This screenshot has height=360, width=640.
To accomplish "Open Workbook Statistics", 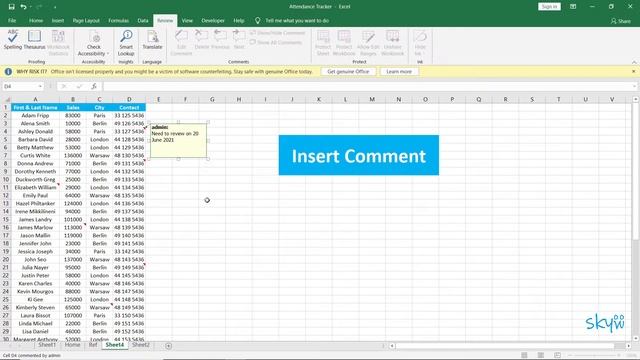I will 58,43.
